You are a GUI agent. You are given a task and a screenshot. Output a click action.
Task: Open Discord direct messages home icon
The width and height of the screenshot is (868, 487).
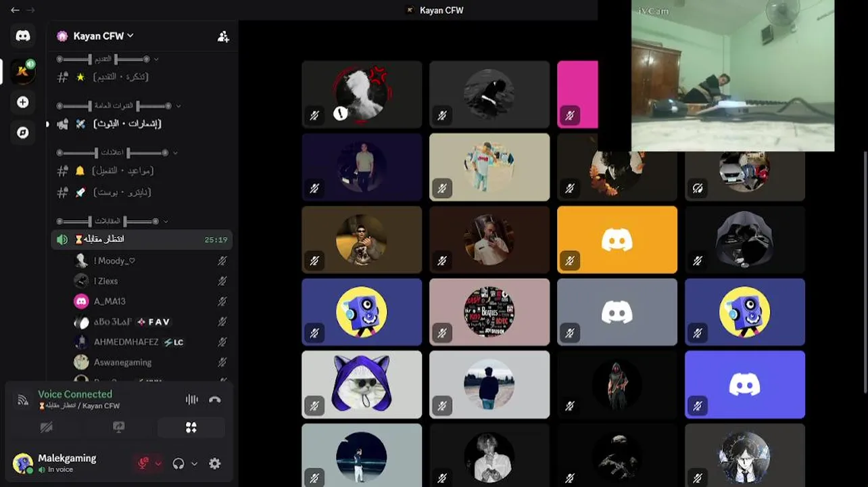[23, 36]
